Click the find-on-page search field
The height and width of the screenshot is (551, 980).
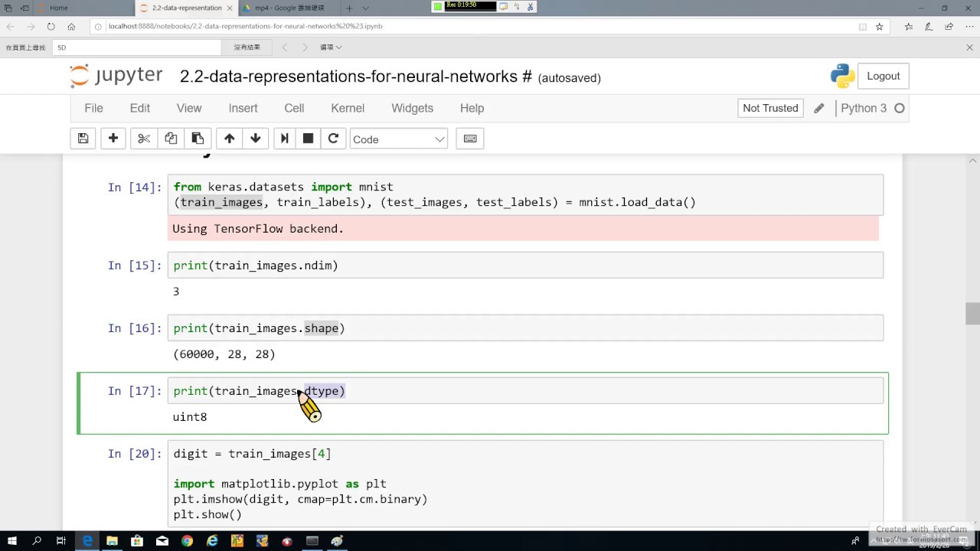click(138, 47)
